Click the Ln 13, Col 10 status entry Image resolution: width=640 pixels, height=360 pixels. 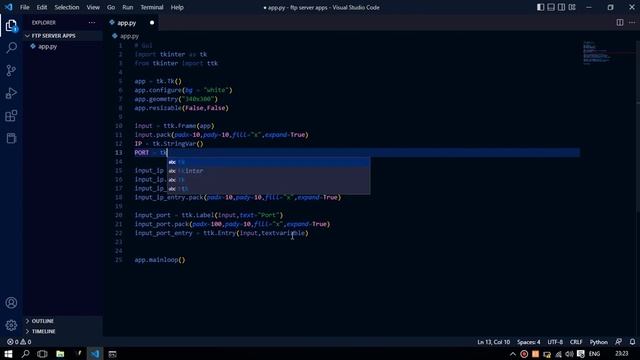coord(493,342)
